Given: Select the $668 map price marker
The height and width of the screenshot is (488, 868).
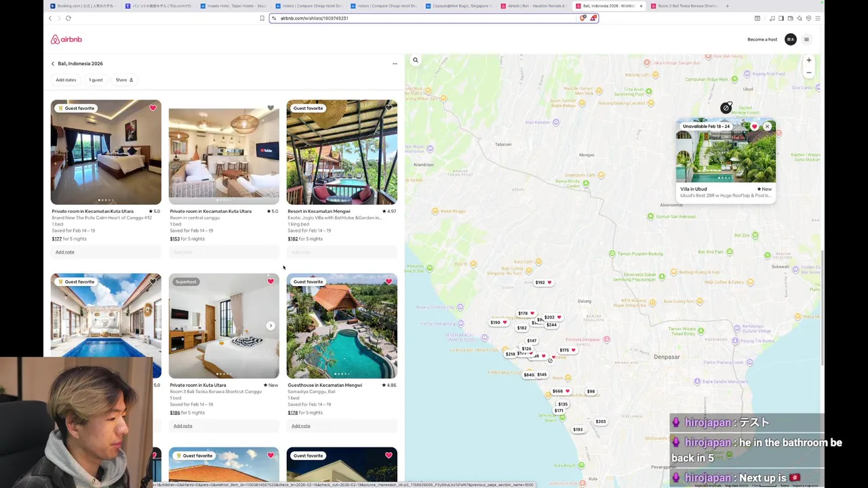Looking at the screenshot, I should [560, 391].
